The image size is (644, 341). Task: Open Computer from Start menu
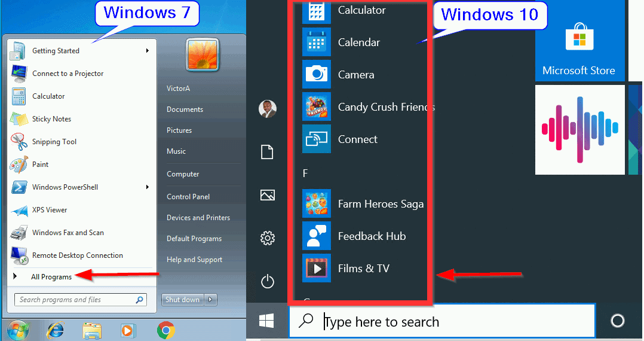[183, 174]
